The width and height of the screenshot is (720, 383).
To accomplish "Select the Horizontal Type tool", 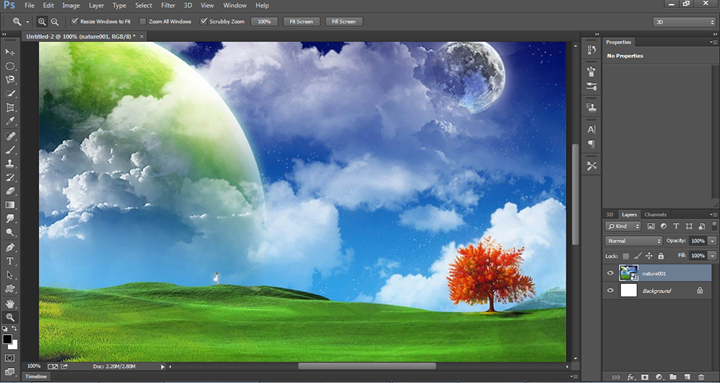I will [10, 261].
